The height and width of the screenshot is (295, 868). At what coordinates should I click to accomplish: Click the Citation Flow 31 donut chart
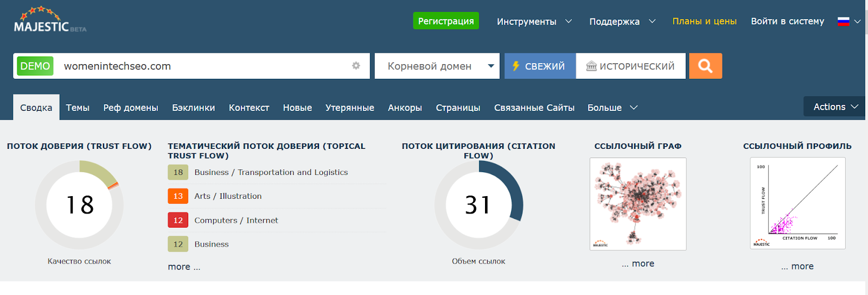pyautogui.click(x=478, y=205)
